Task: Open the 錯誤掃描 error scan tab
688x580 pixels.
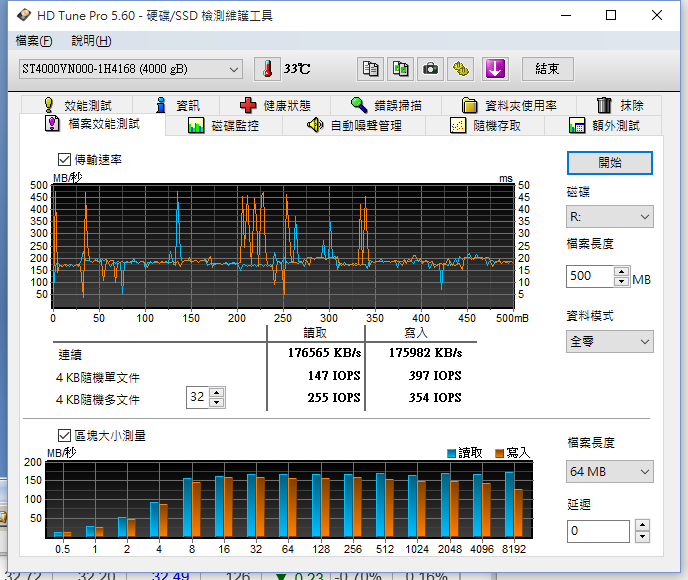Action: point(386,105)
